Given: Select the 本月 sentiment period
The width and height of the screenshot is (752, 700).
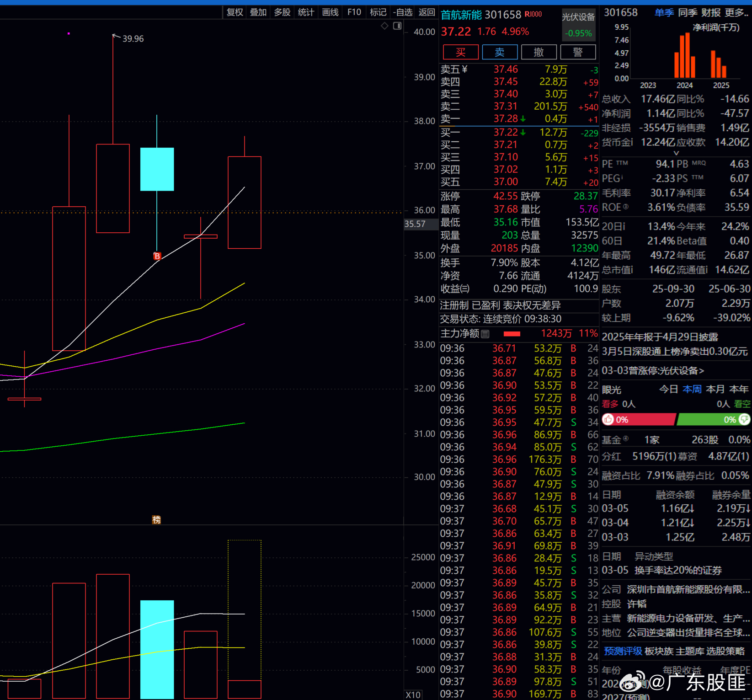Looking at the screenshot, I should (x=715, y=389).
